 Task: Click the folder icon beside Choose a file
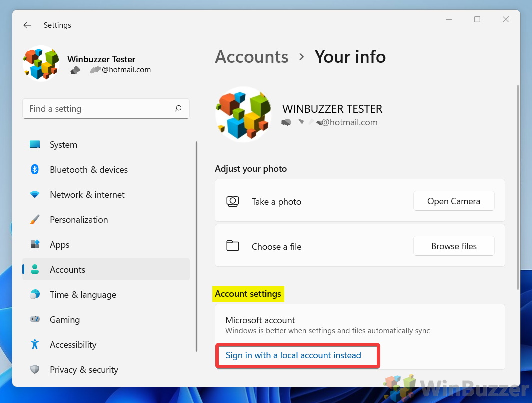[233, 246]
